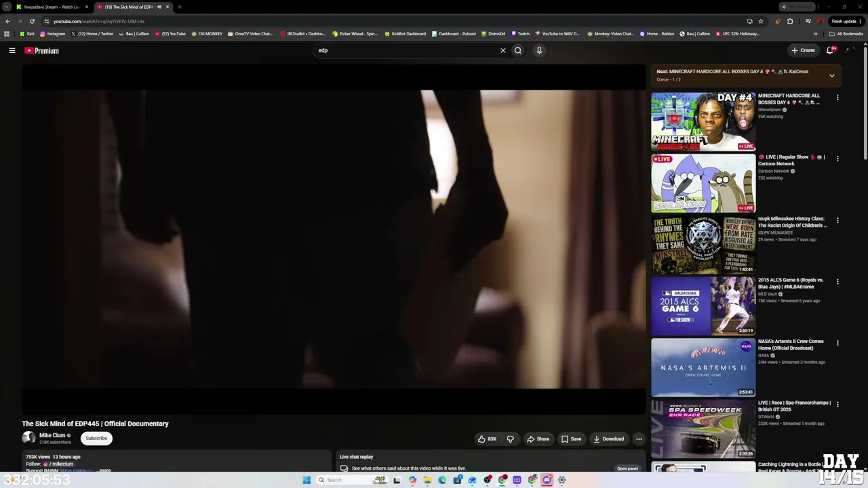
Task: Open the tab search dropdown arrow
Action: (6, 7)
